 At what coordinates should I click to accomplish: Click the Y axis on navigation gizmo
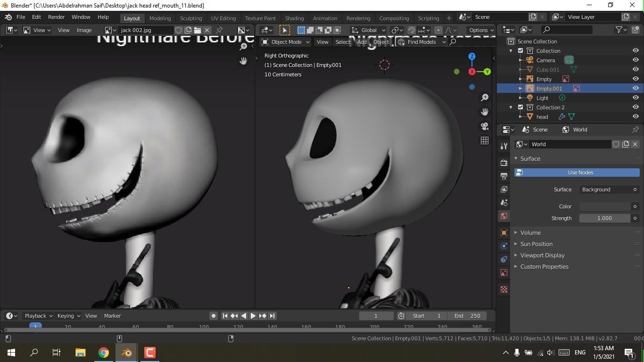(487, 72)
